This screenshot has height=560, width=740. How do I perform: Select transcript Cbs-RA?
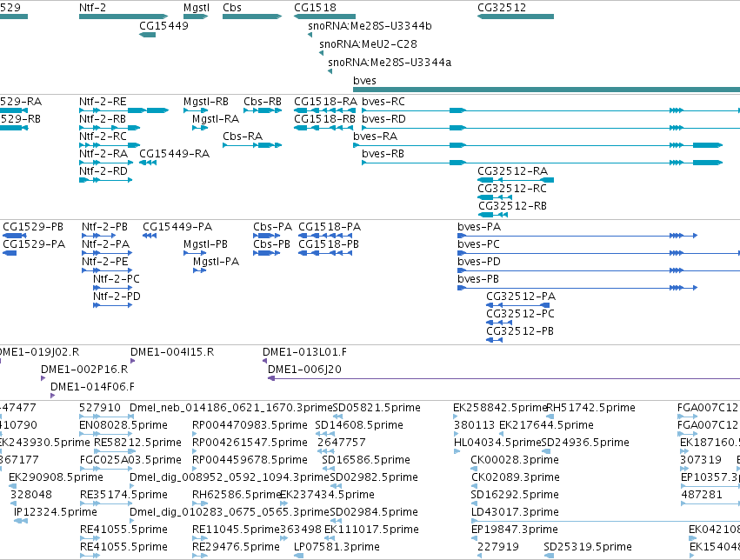(x=252, y=145)
